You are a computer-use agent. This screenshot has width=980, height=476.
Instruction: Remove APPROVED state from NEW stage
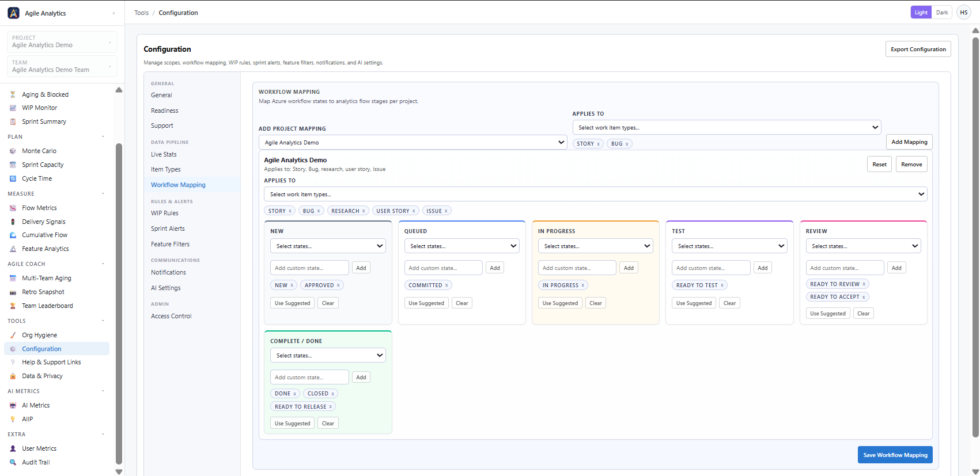338,285
